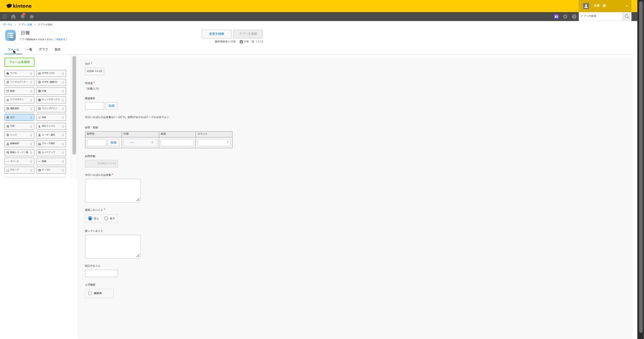644x339 pixels.
Task: Open the AI assistant icon
Action: tap(556, 17)
